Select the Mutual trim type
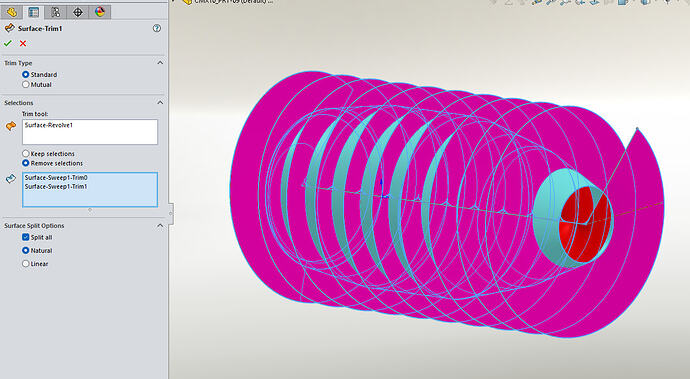The width and height of the screenshot is (690, 379). 26,84
